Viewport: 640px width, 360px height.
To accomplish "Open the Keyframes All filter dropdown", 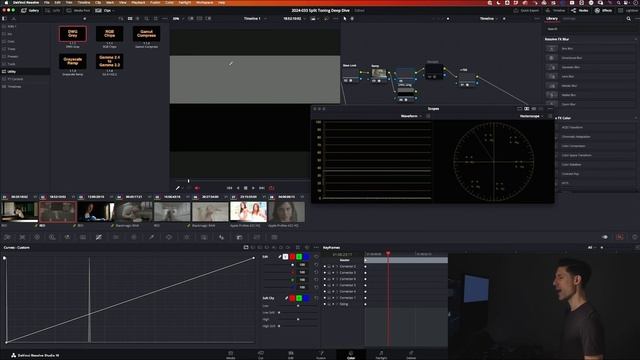I will pyautogui.click(x=591, y=247).
